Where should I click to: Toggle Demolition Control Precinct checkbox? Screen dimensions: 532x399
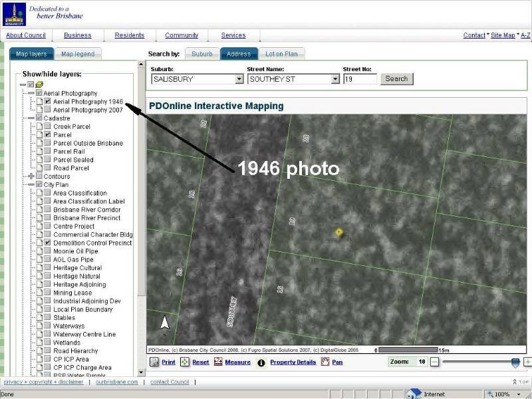pos(48,243)
